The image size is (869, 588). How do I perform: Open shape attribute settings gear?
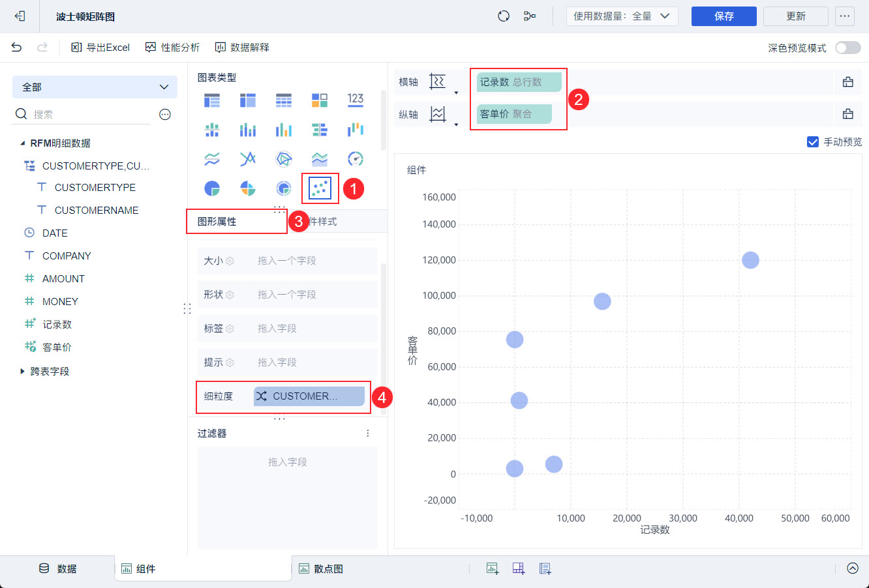[x=230, y=295]
